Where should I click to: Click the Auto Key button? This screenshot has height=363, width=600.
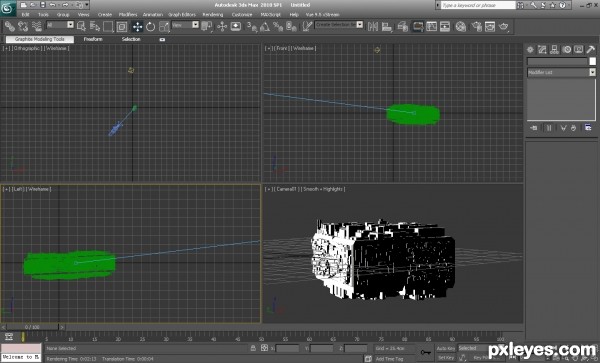[x=446, y=348]
